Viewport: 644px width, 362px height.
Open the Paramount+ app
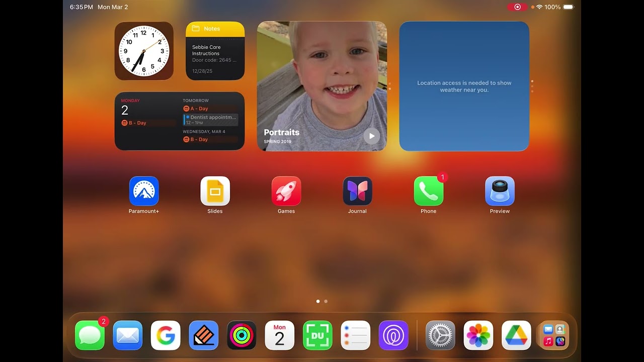(144, 191)
